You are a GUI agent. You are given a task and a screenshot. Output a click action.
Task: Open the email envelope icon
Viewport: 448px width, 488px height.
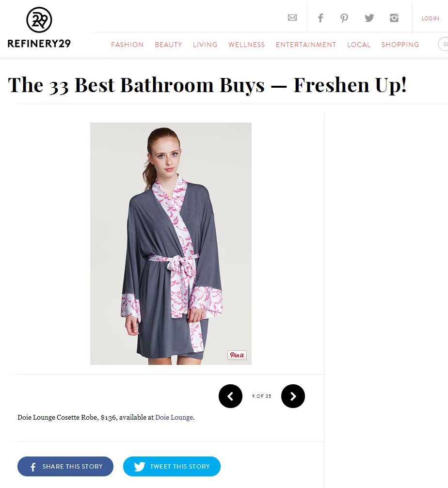pyautogui.click(x=292, y=18)
